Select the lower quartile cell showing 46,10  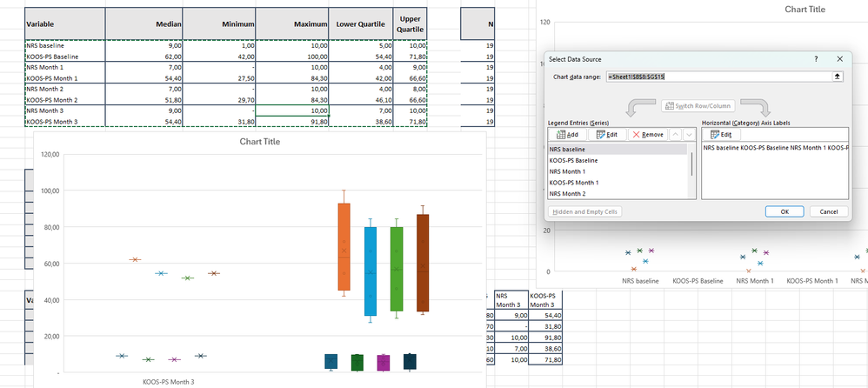click(361, 100)
